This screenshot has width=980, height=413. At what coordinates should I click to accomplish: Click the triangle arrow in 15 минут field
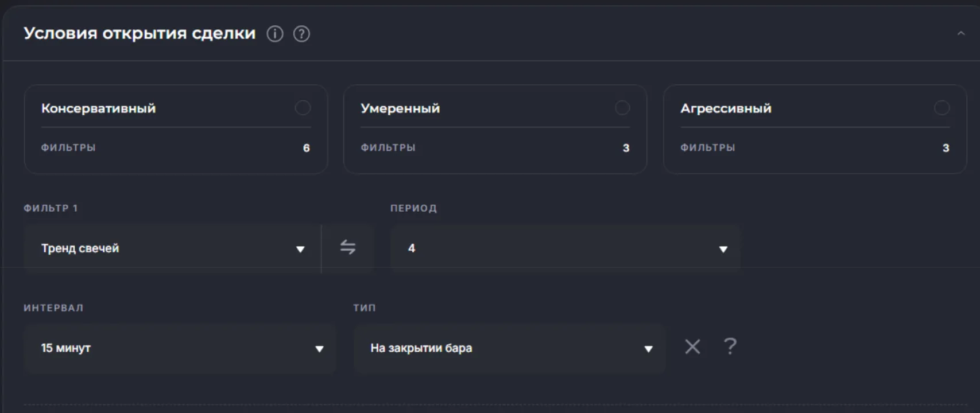[319, 349]
